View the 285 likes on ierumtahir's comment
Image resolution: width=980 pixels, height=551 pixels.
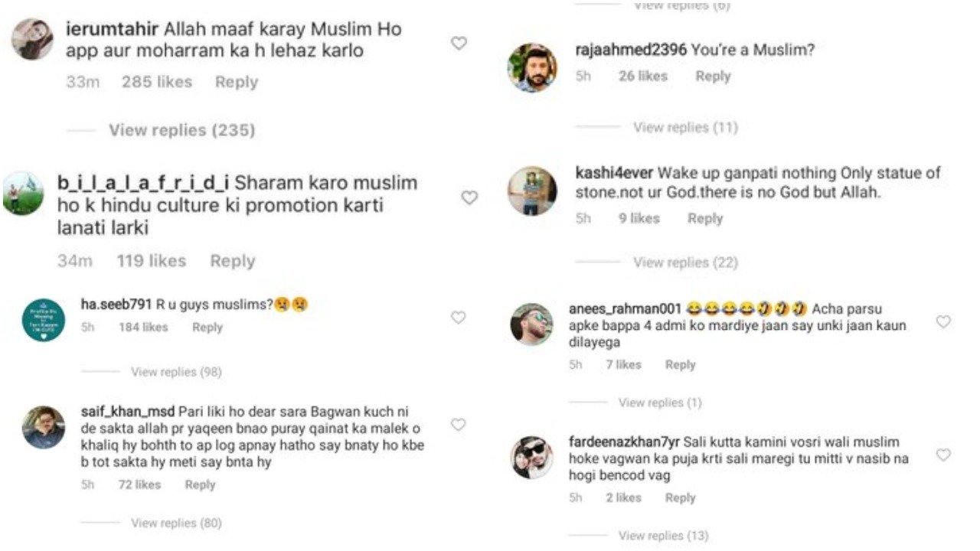[157, 82]
